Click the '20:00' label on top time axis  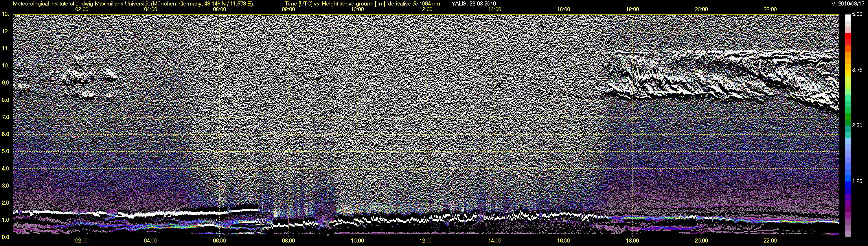point(701,10)
